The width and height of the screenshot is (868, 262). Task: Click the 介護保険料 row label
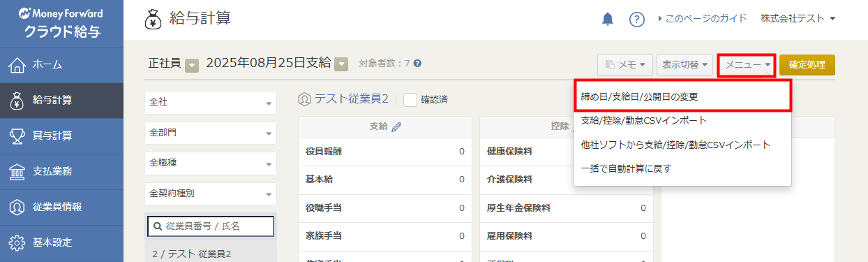509,180
